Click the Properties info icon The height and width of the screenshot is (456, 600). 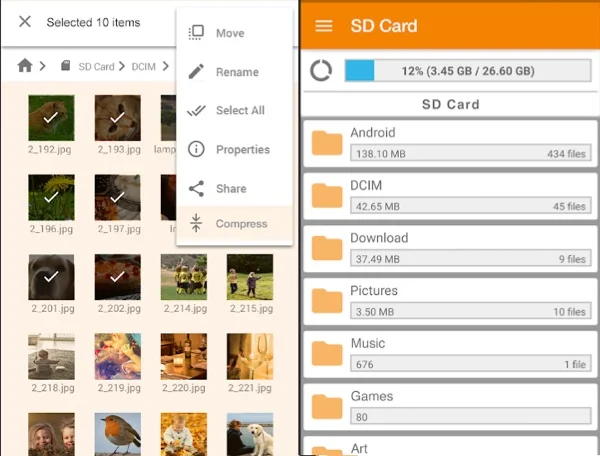(x=196, y=149)
